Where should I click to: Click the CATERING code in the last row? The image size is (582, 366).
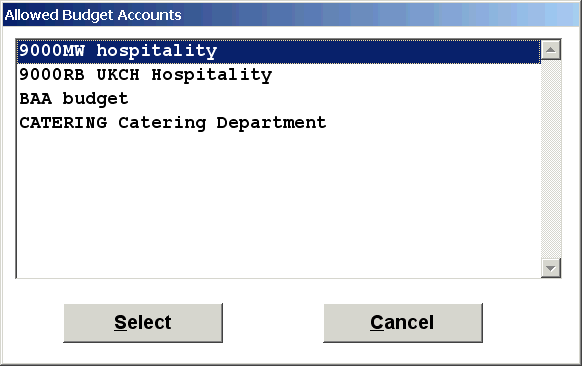tap(63, 123)
